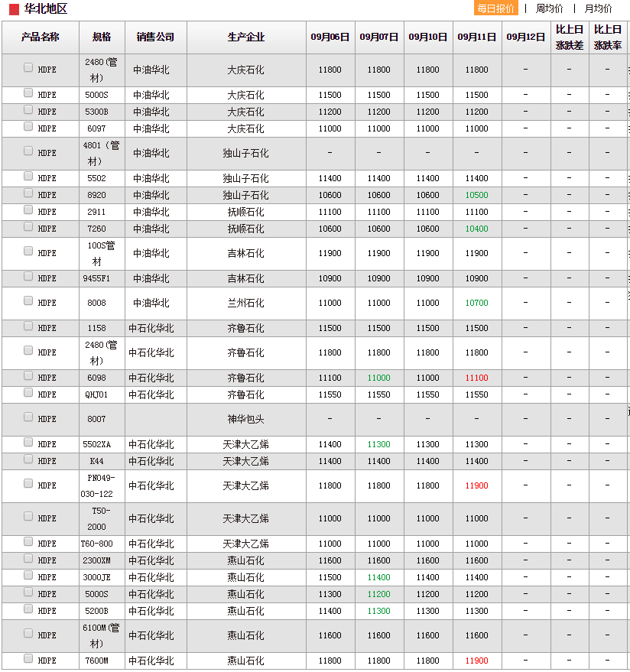630x672 pixels.
Task: Check the HDPE 6097 大庆石化 row box
Action: point(28,126)
